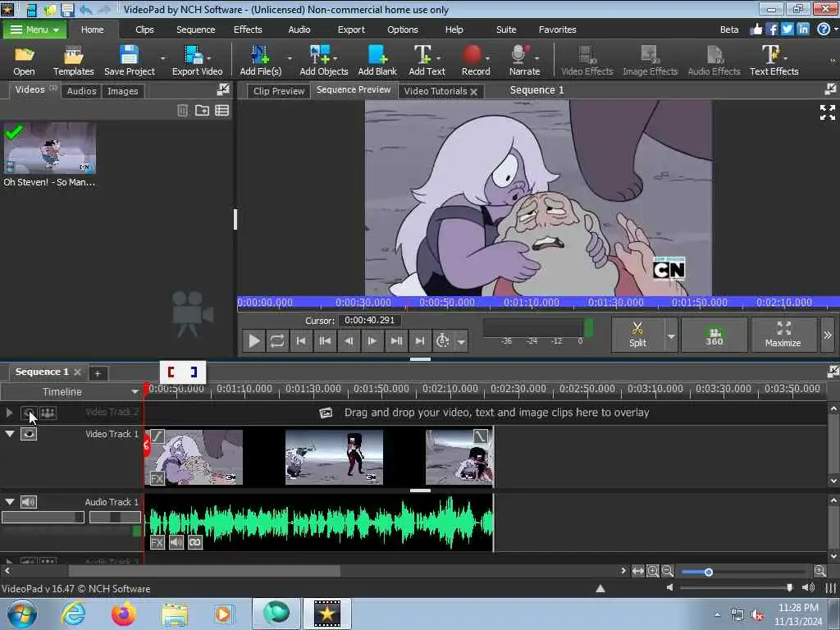
Task: Zoom the timeline to fit with the double-arrow icon
Action: (x=637, y=571)
